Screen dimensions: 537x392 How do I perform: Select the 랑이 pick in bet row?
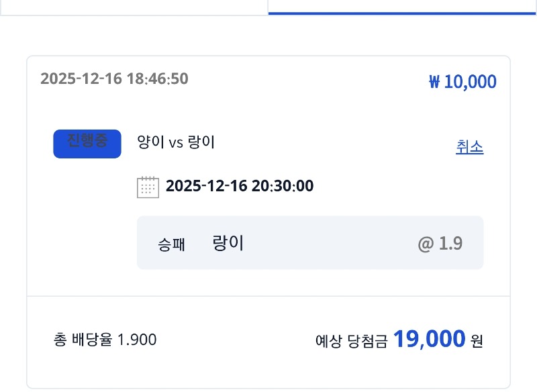[x=228, y=243]
